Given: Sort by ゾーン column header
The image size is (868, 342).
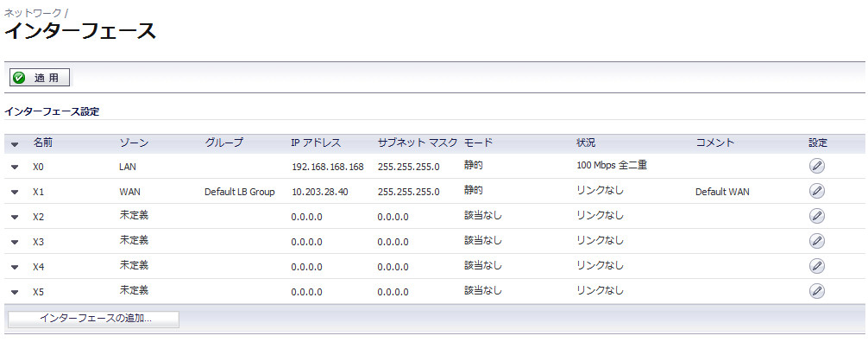Looking at the screenshot, I should [x=134, y=142].
